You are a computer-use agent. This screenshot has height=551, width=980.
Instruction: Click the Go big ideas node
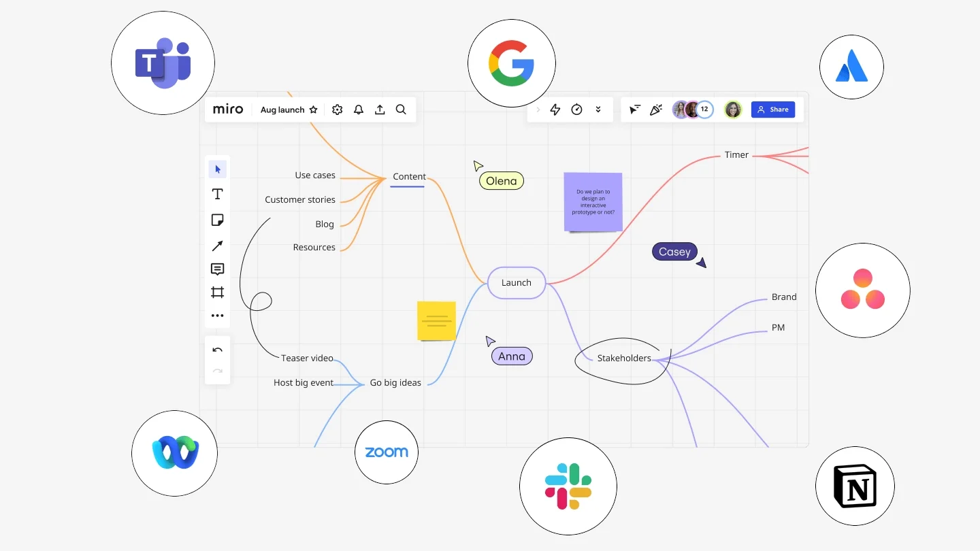(x=395, y=383)
